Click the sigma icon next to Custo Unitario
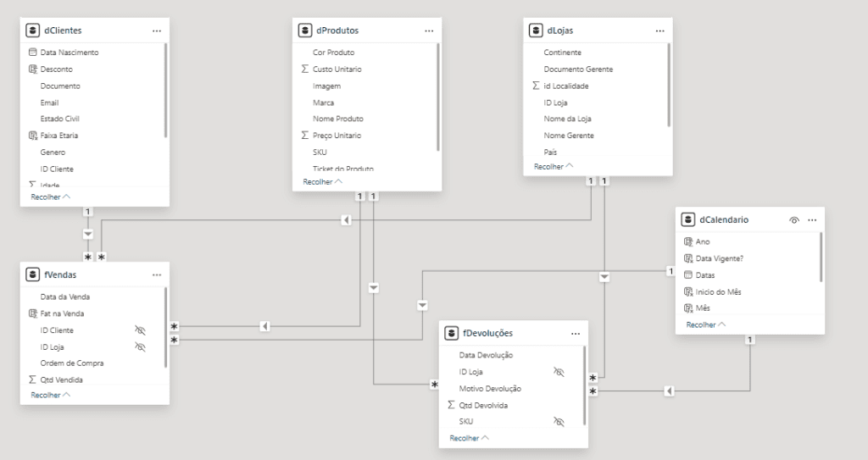The height and width of the screenshot is (460, 868). point(305,69)
